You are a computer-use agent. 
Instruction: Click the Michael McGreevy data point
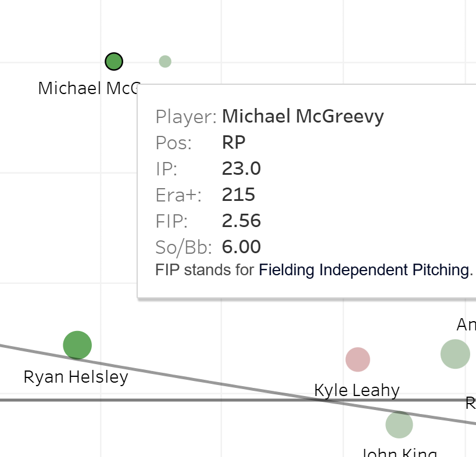point(114,61)
